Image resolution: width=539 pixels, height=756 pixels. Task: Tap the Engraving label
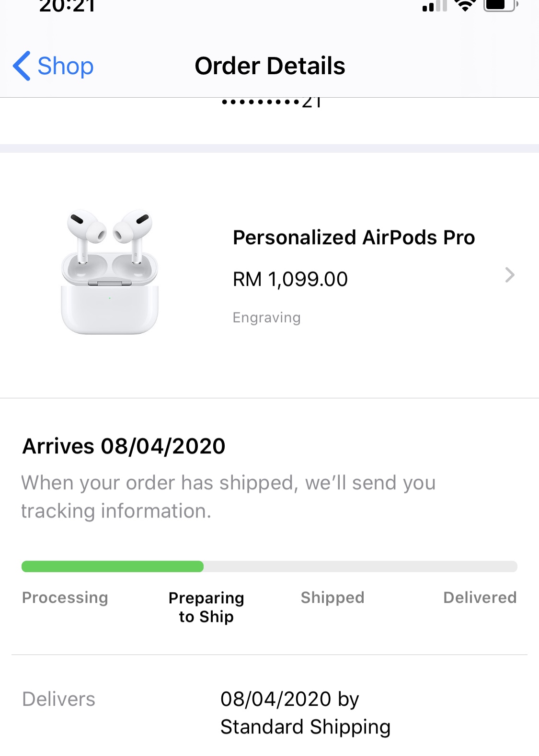(x=266, y=317)
